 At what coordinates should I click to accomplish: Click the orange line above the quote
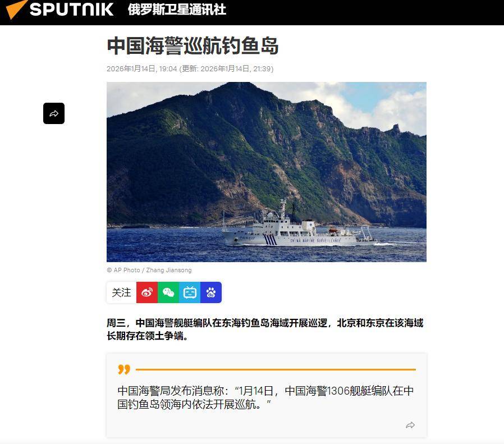point(276,369)
